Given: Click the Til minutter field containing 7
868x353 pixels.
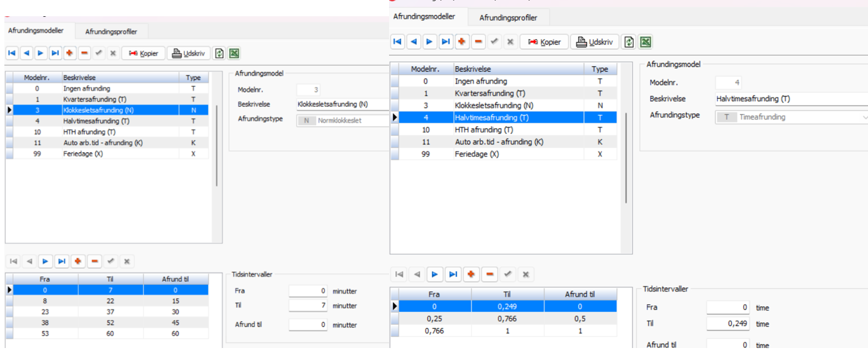Looking at the screenshot, I should tap(308, 306).
